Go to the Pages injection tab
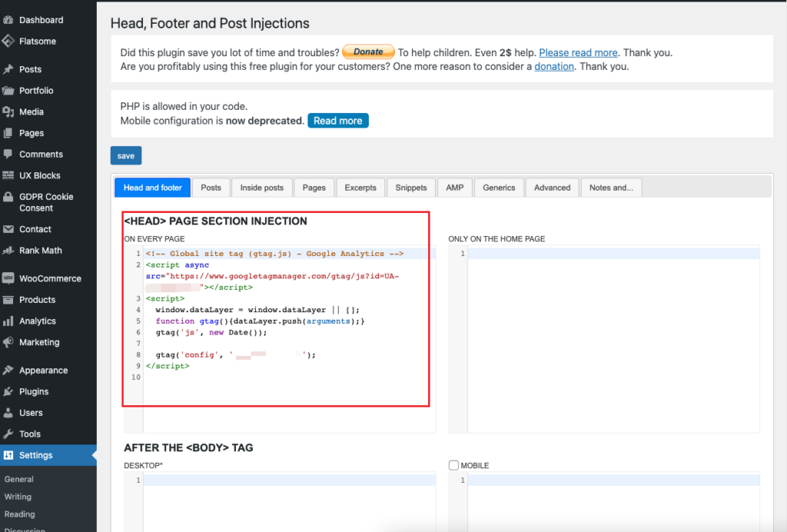 coord(314,188)
